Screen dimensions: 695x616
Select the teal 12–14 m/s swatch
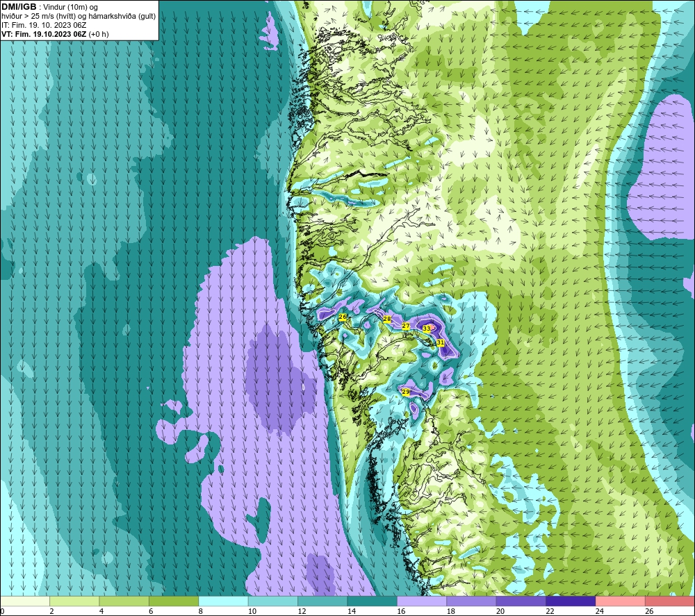click(x=322, y=601)
